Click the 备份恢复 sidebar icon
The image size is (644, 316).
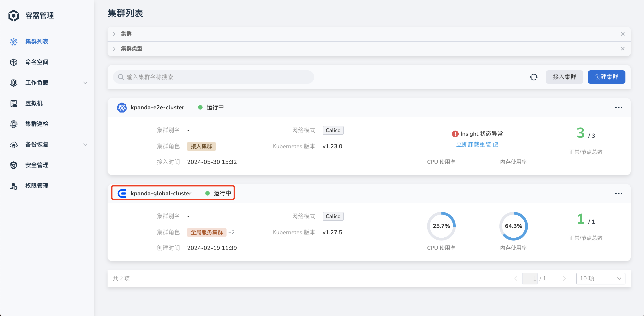point(13,145)
